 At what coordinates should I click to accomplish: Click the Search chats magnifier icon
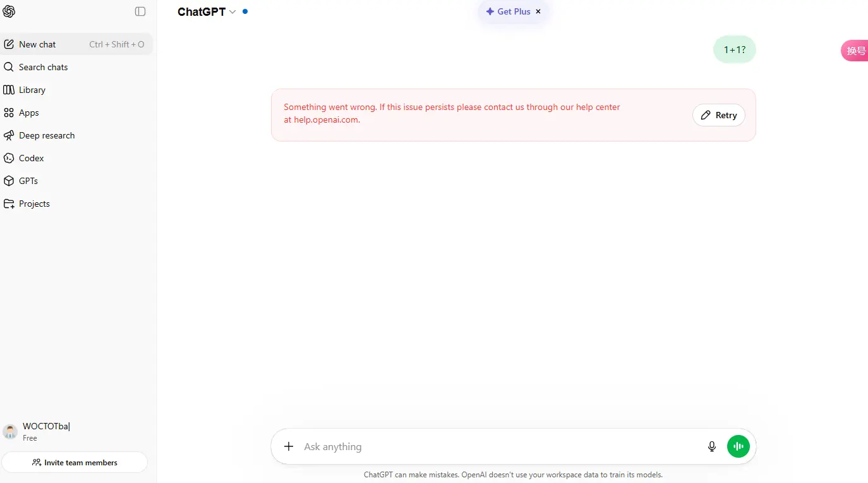pyautogui.click(x=9, y=67)
